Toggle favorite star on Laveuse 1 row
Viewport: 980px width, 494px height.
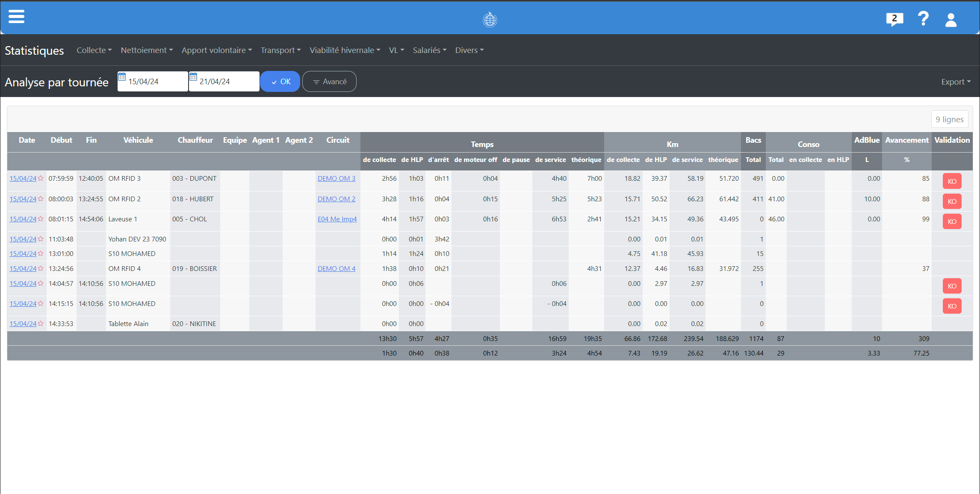coord(41,219)
